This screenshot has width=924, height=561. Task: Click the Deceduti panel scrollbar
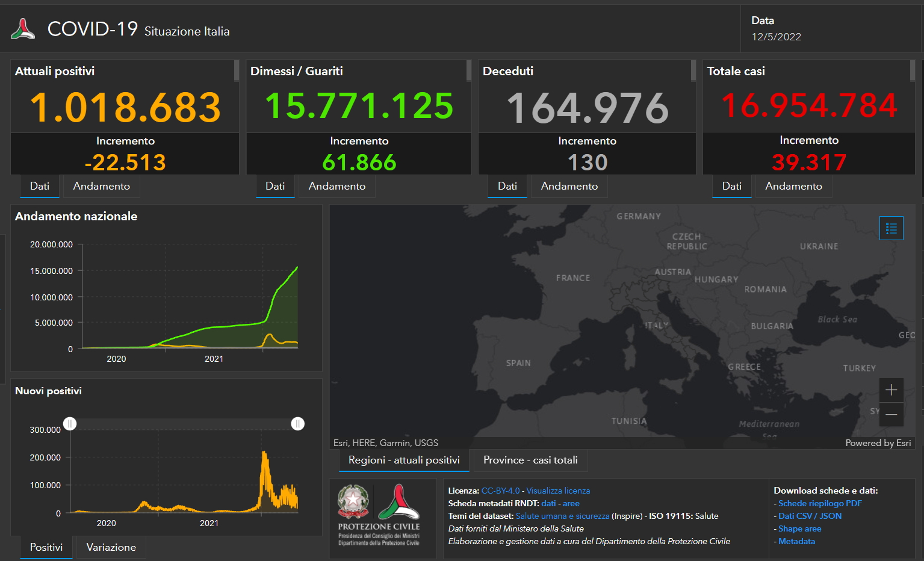pos(693,70)
